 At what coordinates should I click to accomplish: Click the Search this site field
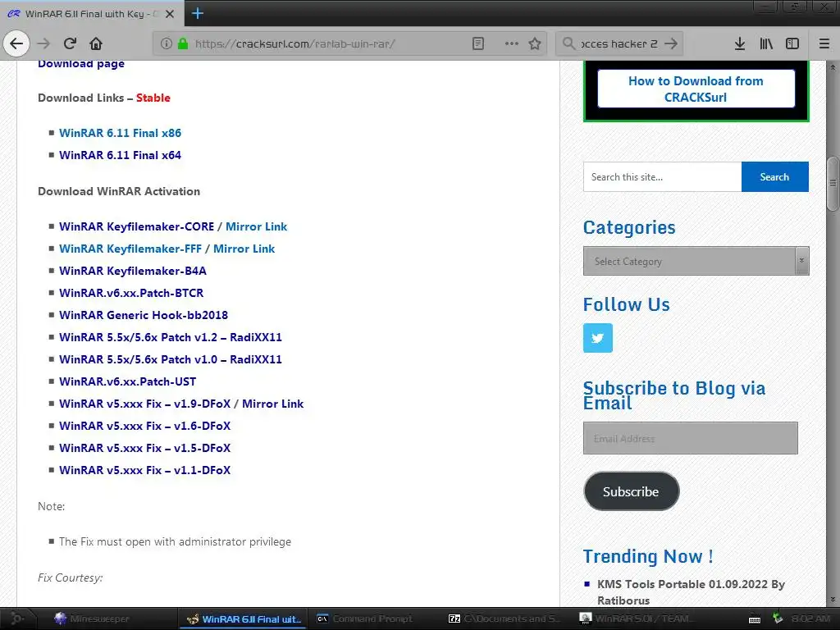(663, 177)
